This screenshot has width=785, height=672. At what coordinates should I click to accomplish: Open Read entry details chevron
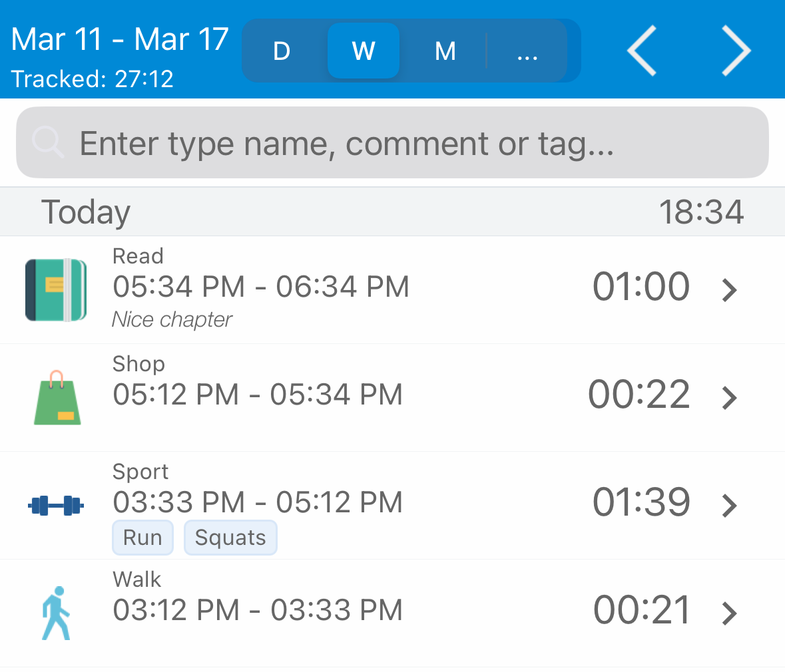[x=730, y=290]
